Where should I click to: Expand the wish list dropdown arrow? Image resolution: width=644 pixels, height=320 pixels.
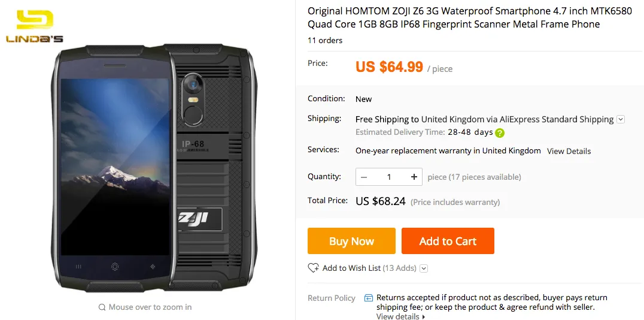(x=424, y=268)
